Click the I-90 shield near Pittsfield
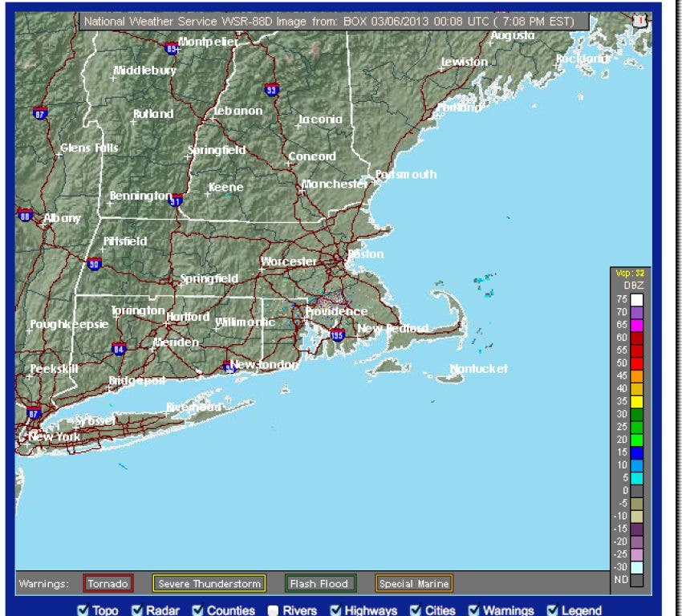The image size is (682, 616). click(x=94, y=264)
